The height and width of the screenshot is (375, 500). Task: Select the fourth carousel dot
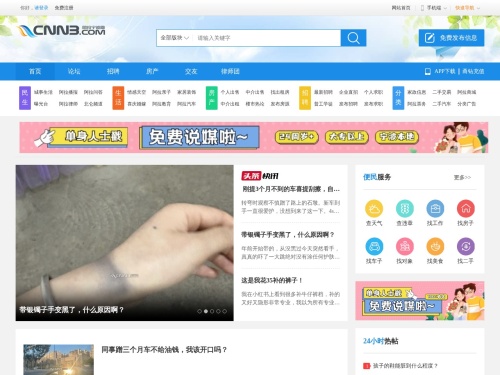[x=218, y=311]
